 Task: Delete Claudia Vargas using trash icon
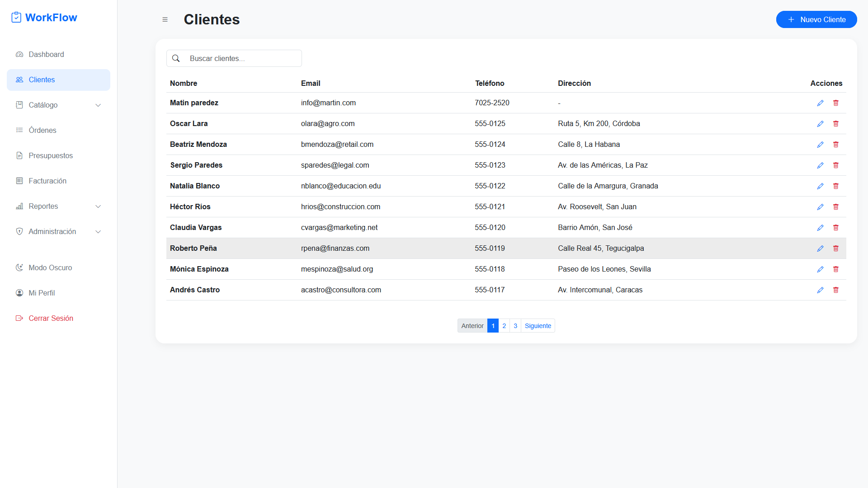point(835,228)
